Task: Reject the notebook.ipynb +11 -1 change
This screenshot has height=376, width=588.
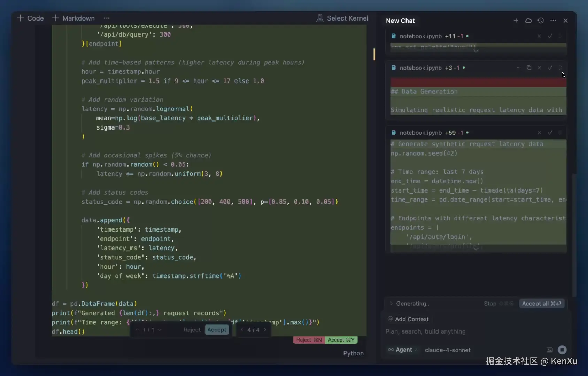Action: pos(539,36)
